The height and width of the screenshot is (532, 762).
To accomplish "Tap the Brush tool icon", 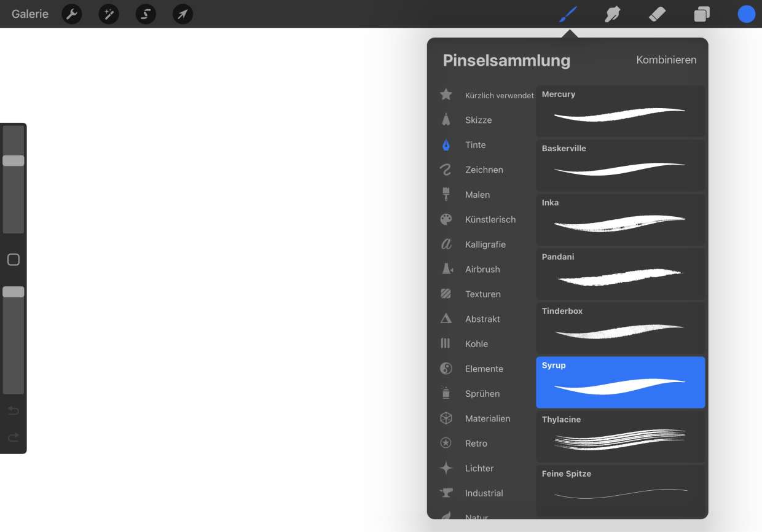I will click(568, 14).
